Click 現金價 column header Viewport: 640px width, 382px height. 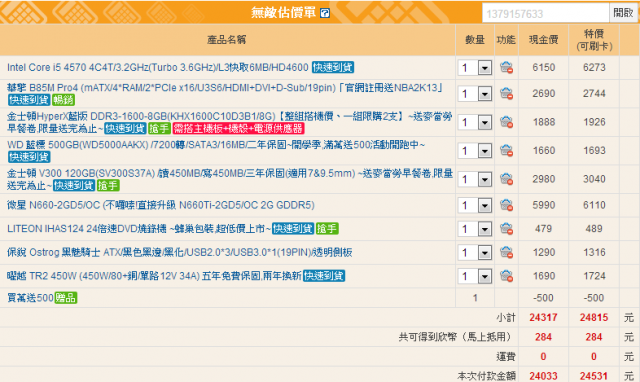click(x=543, y=40)
